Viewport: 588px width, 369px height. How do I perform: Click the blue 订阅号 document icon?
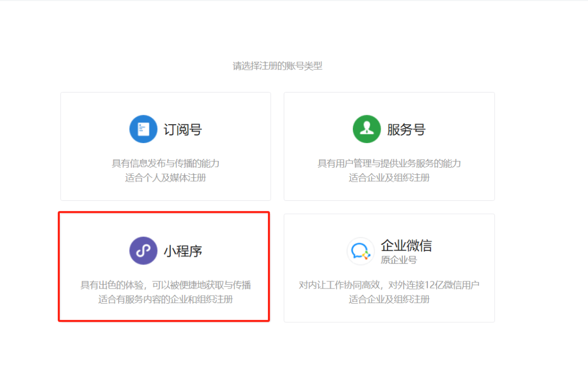coord(143,129)
